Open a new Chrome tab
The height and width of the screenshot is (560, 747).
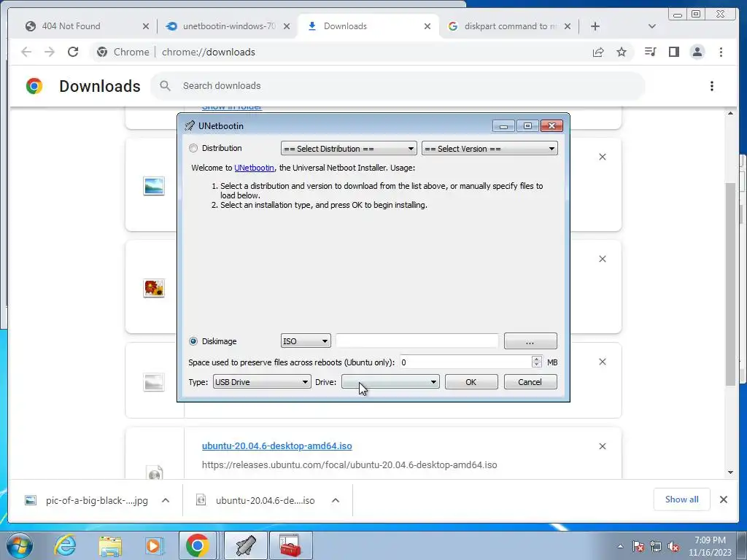pos(595,27)
